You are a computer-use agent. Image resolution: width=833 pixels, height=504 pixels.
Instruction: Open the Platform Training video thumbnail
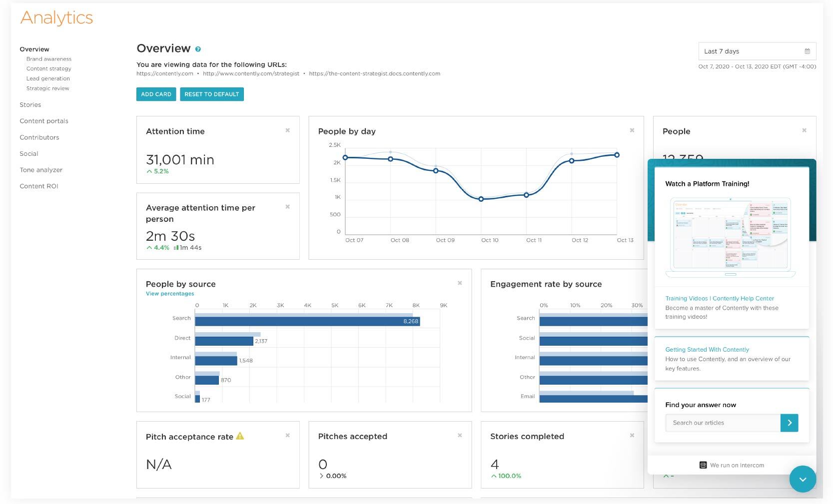[731, 237]
